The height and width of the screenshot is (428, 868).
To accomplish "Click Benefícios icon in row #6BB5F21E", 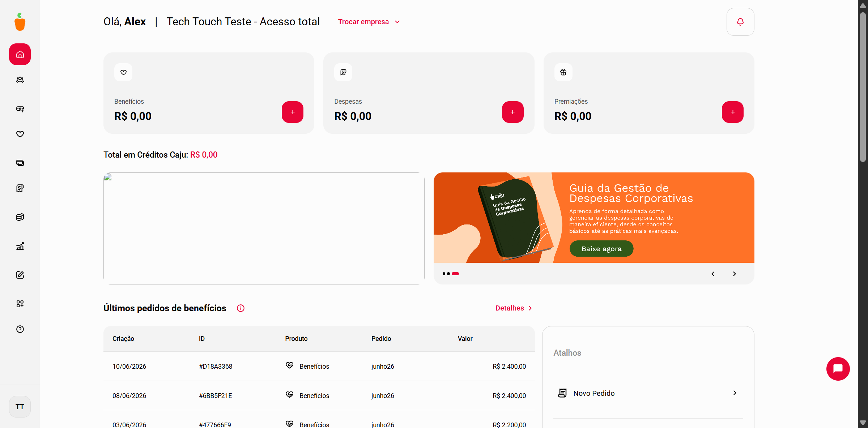I will point(289,395).
